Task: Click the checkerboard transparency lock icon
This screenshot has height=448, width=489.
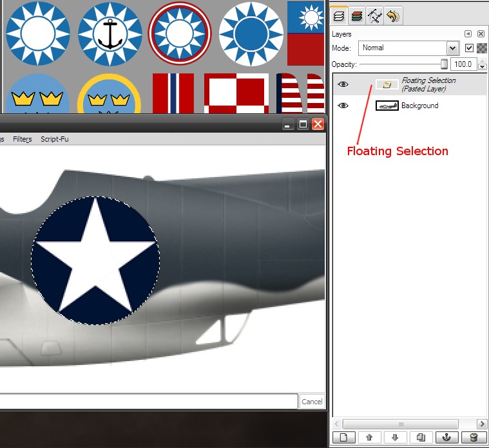Action: [482, 48]
